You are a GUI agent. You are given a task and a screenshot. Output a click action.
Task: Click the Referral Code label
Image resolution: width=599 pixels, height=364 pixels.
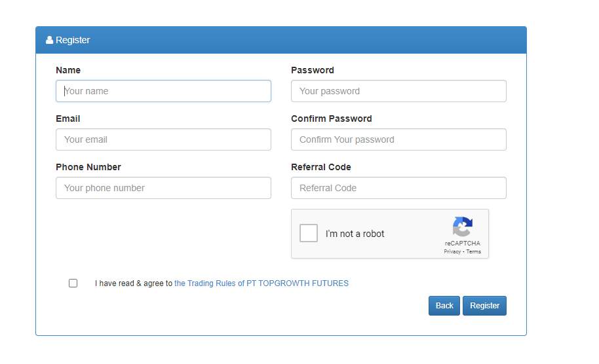click(320, 167)
